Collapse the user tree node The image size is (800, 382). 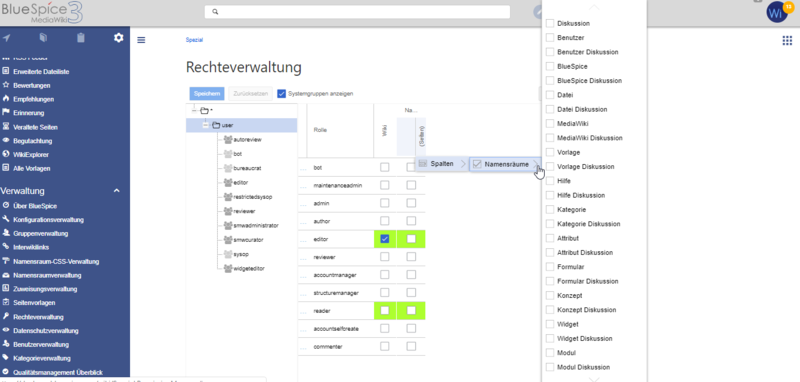click(205, 125)
